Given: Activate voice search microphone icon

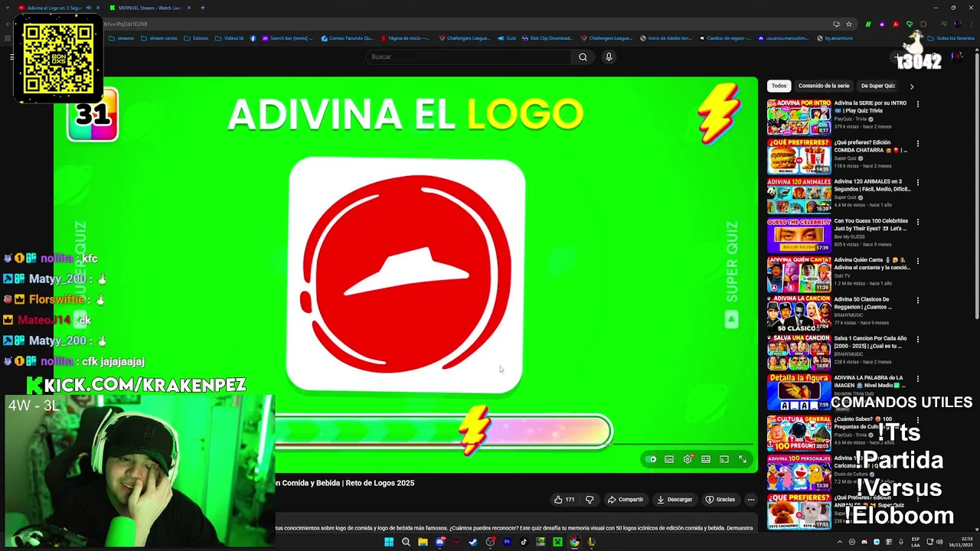Looking at the screenshot, I should pos(609,57).
